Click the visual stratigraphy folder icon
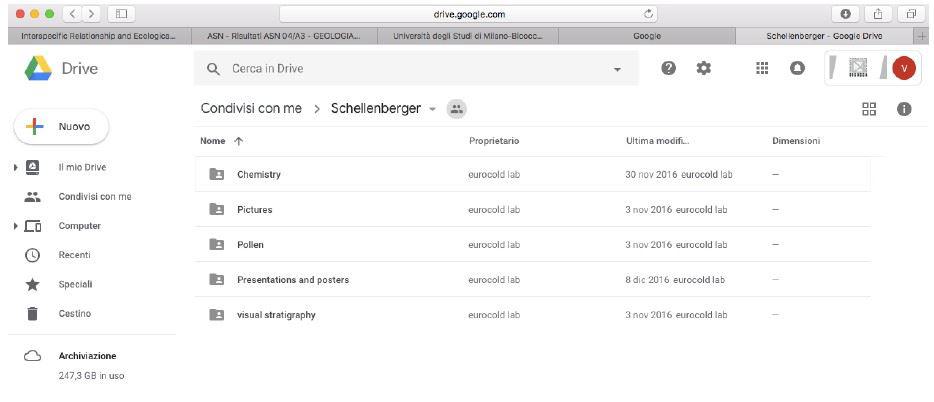This screenshot has height=402, width=934. [217, 315]
